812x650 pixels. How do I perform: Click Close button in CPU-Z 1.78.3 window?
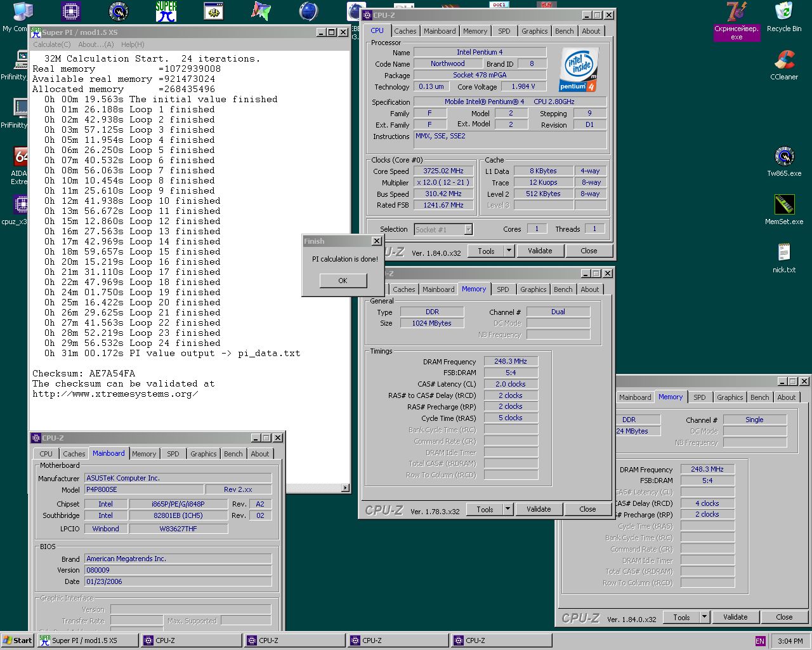coord(587,509)
